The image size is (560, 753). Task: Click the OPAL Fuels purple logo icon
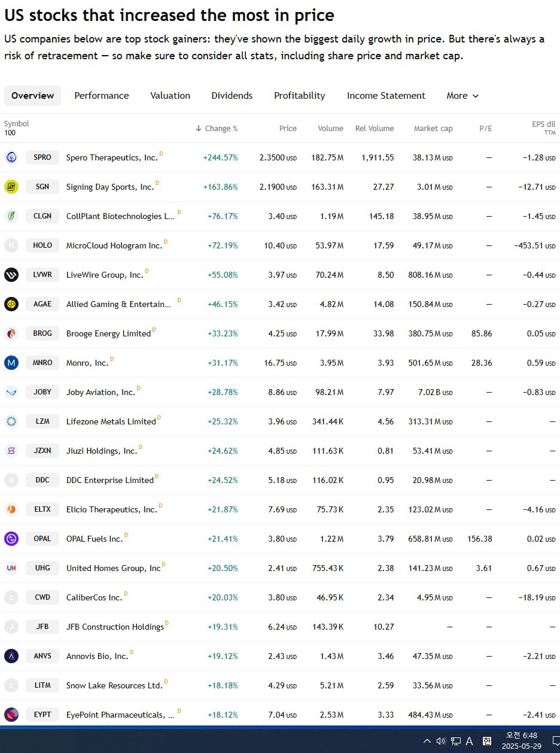pyautogui.click(x=11, y=539)
